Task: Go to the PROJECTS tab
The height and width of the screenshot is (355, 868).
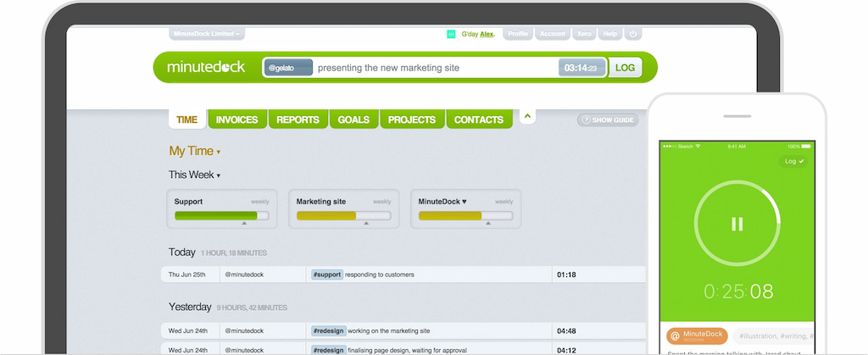Action: pos(412,119)
